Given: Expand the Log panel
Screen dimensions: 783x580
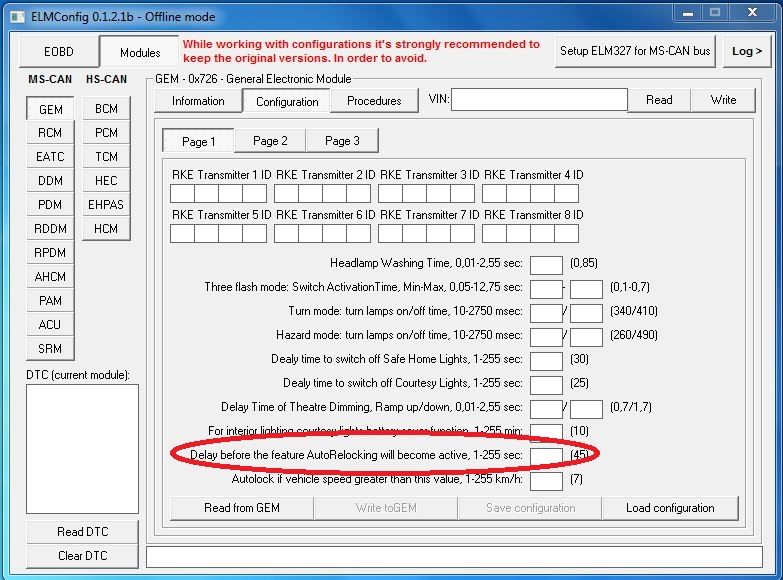Looking at the screenshot, I should [x=747, y=51].
